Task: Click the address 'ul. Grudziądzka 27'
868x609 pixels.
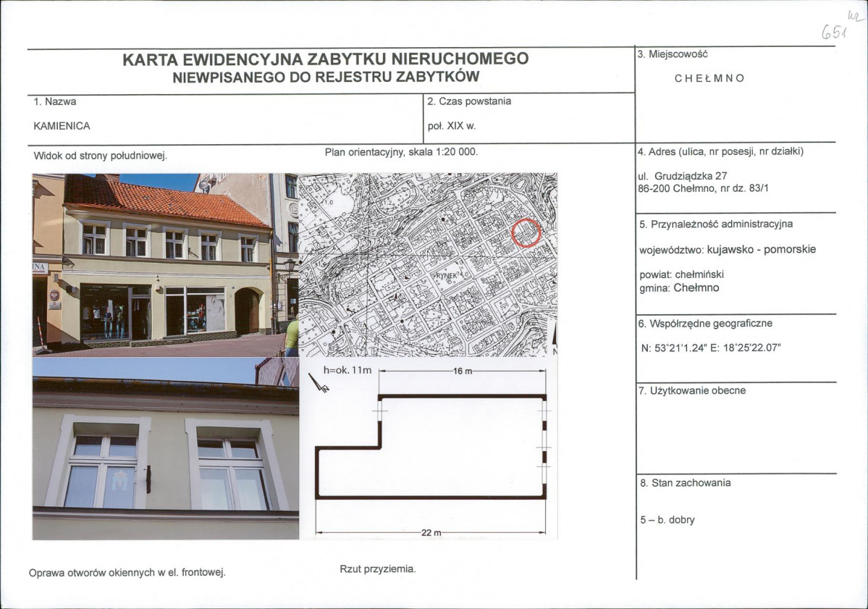Action: [683, 176]
